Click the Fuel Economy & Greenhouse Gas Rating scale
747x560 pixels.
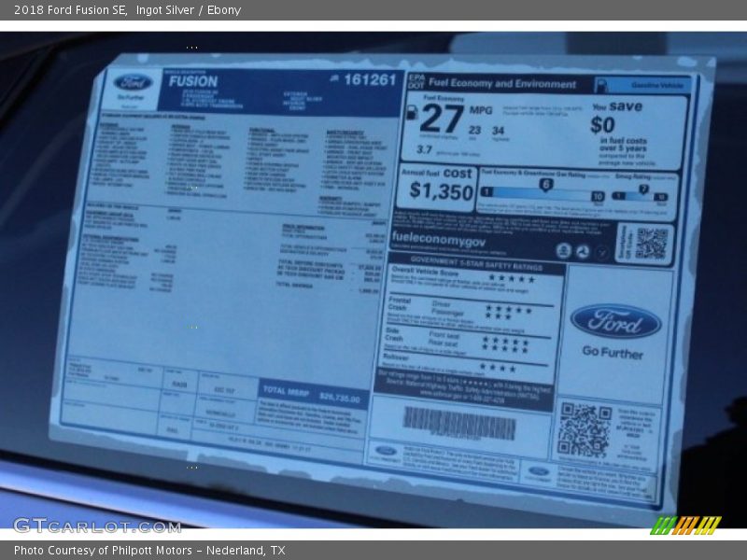[x=543, y=192]
